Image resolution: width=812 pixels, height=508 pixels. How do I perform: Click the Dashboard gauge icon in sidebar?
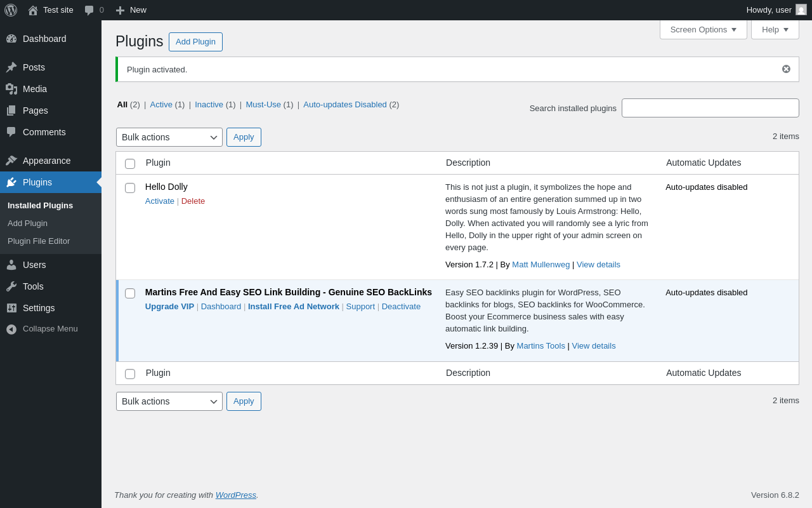coord(11,39)
